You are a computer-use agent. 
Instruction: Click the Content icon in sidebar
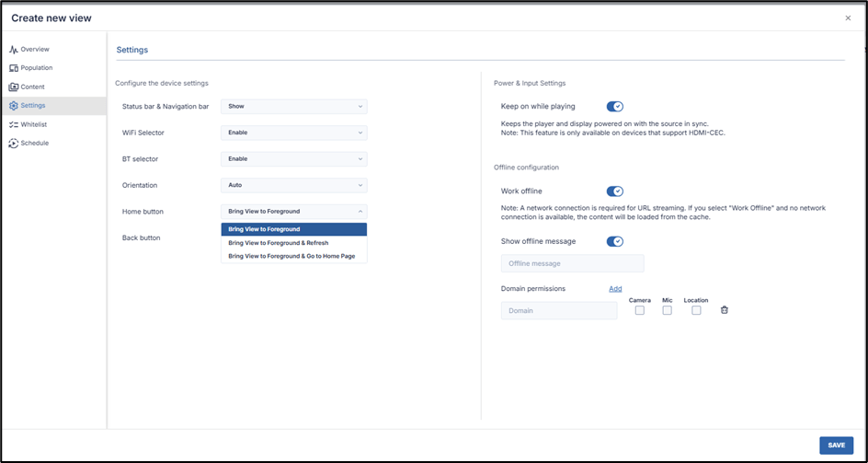pyautogui.click(x=14, y=87)
